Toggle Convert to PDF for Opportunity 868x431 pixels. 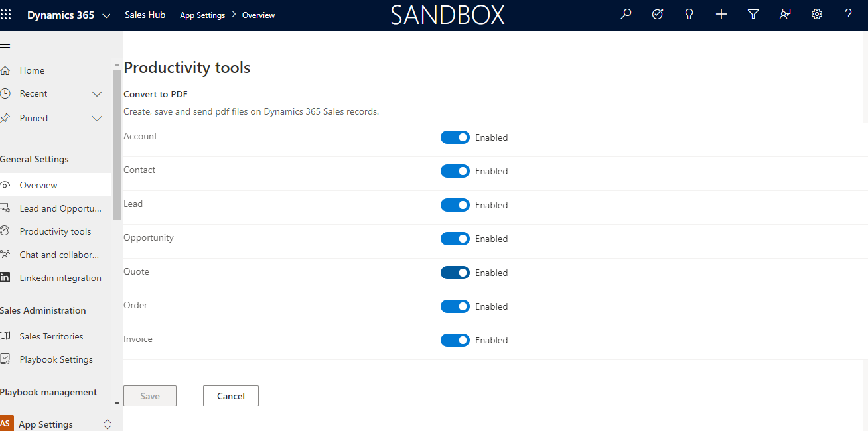pyautogui.click(x=455, y=239)
